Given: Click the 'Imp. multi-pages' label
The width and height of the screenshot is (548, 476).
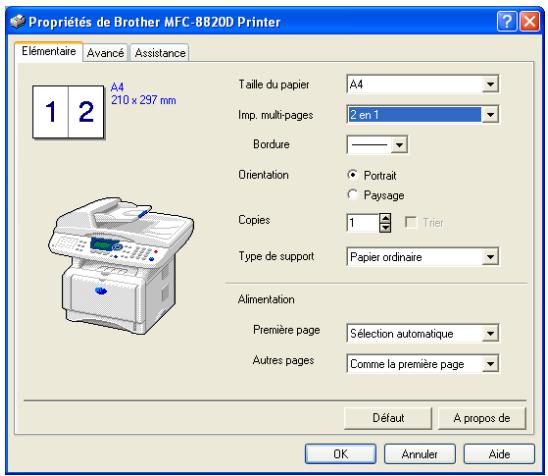Looking at the screenshot, I should coord(276,115).
